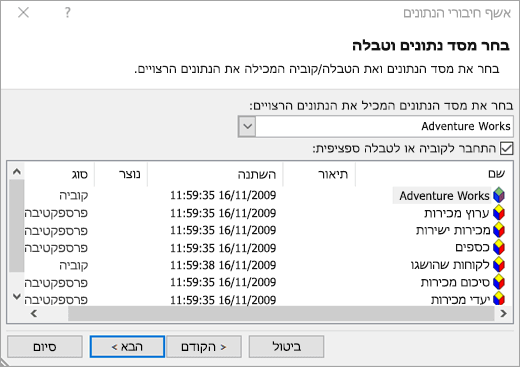Click the פרספקטיבה type of כספים row

coord(56,248)
